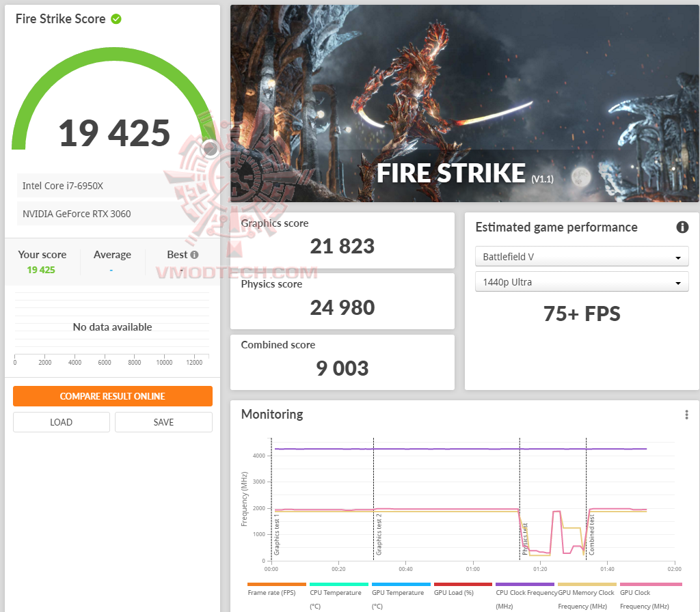Click the COMPARE RESULT ONLINE button
This screenshot has width=700, height=612.
coord(112,396)
